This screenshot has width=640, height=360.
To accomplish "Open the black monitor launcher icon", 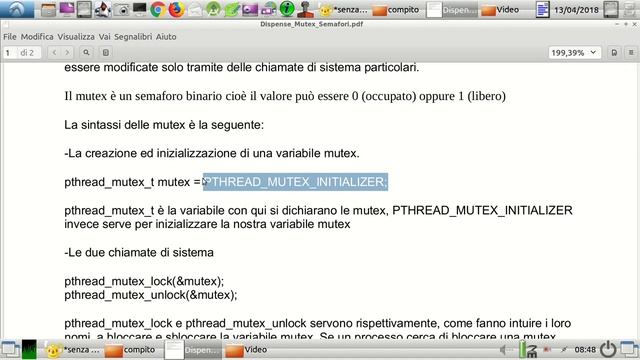I will [x=139, y=9].
